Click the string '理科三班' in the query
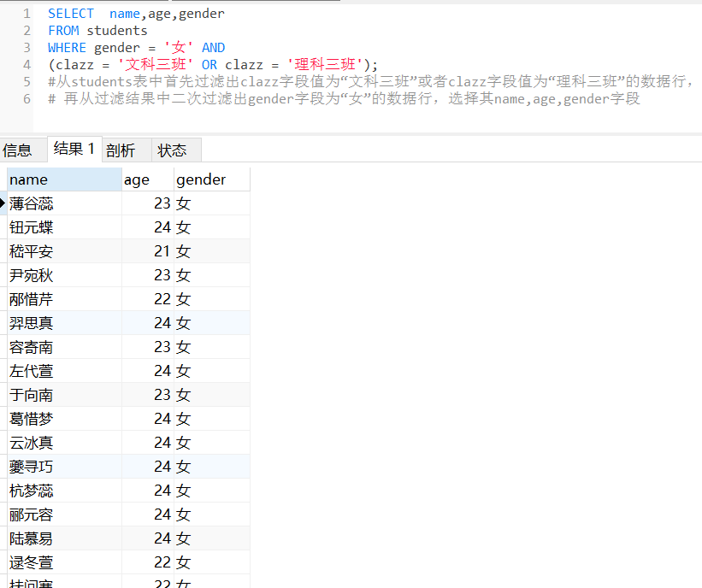 [325, 65]
